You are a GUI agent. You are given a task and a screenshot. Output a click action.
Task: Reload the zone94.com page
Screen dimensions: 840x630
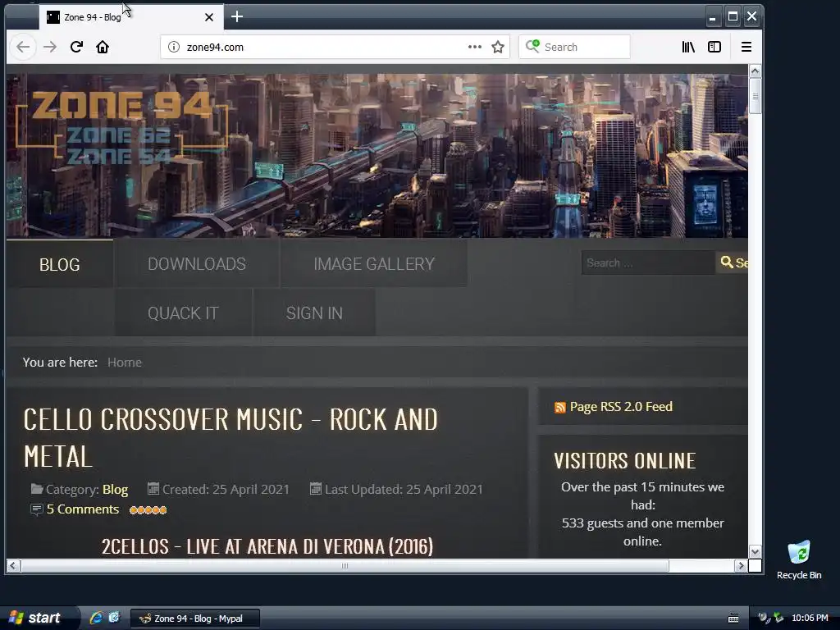tap(76, 47)
